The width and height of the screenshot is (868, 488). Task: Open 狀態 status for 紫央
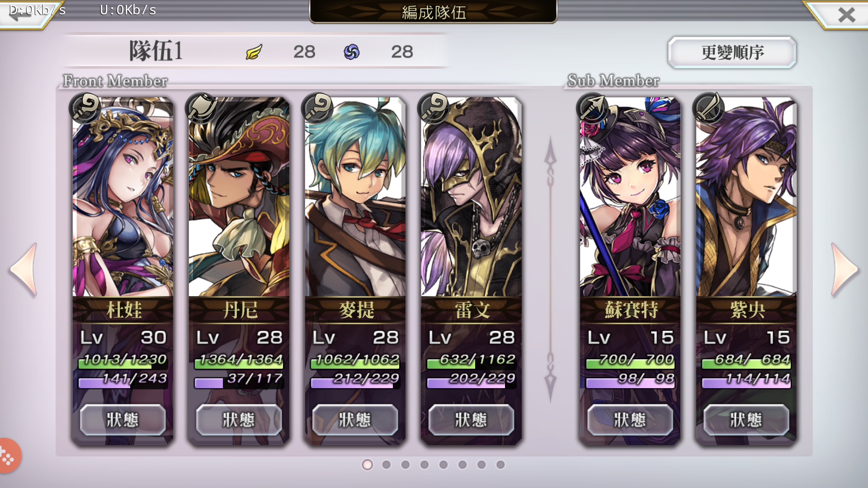746,420
